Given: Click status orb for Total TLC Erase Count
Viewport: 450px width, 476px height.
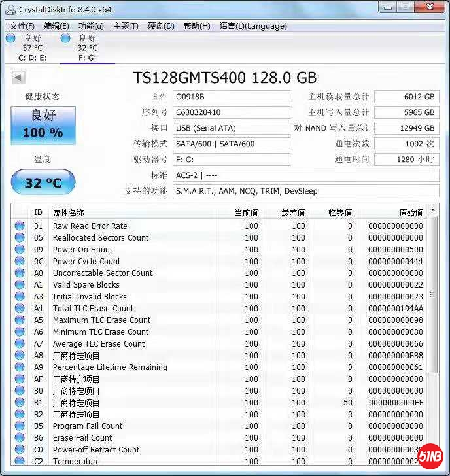Looking at the screenshot, I should 20,309.
